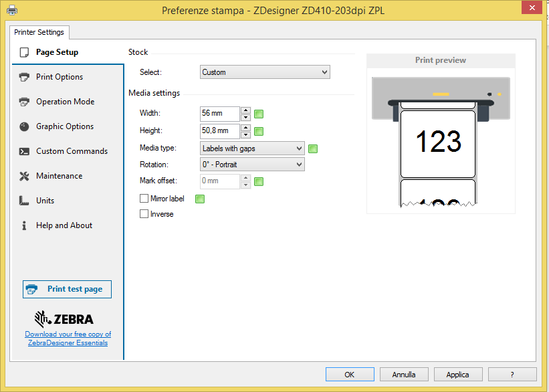Image resolution: width=549 pixels, height=392 pixels.
Task: Click the label print preview image
Action: coord(441,142)
